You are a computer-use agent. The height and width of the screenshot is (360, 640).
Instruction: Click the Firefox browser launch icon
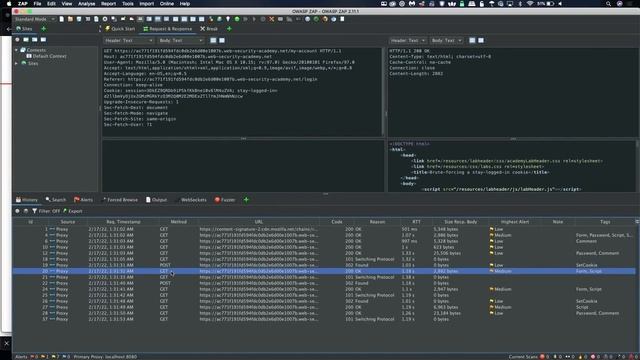(325, 19)
